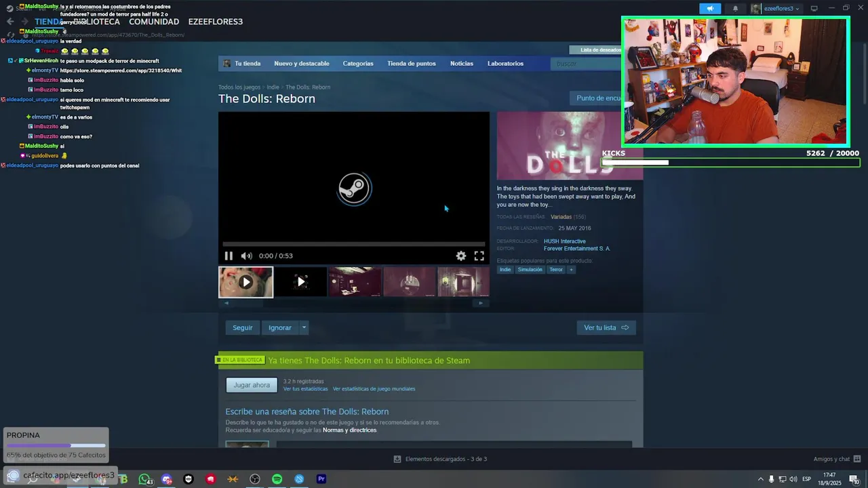Open Spotify in taskbar
The width and height of the screenshot is (868, 488).
click(277, 479)
